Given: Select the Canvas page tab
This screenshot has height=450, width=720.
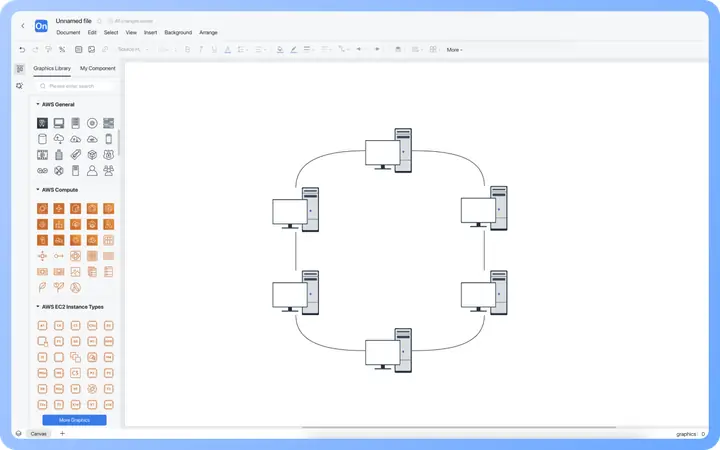Looking at the screenshot, I should pyautogui.click(x=39, y=433).
